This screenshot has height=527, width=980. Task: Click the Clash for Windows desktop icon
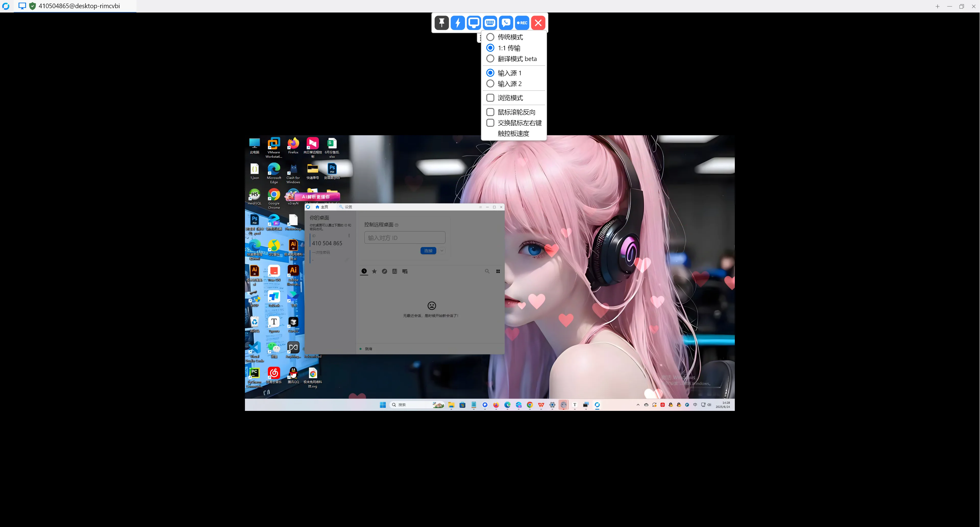(293, 174)
